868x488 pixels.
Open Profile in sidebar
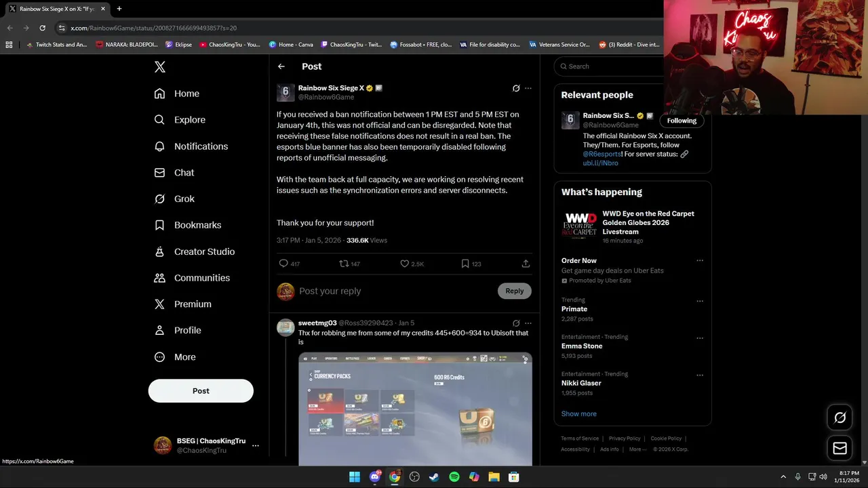(178, 331)
